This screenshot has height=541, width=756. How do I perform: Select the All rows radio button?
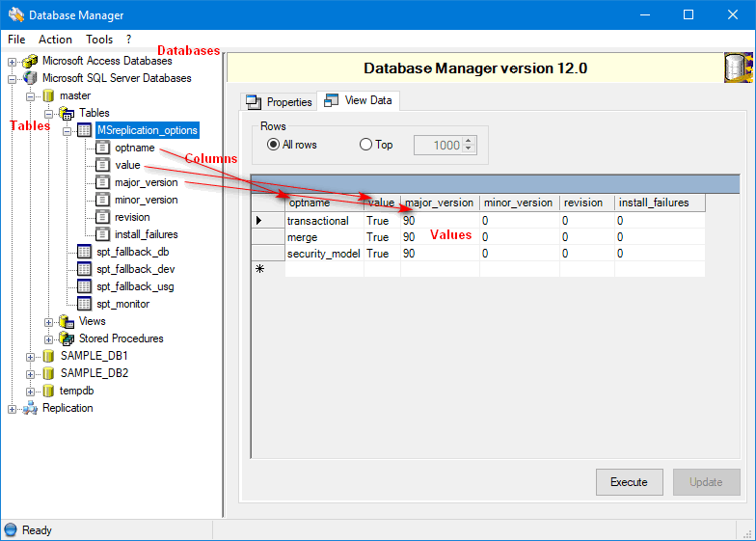point(274,145)
